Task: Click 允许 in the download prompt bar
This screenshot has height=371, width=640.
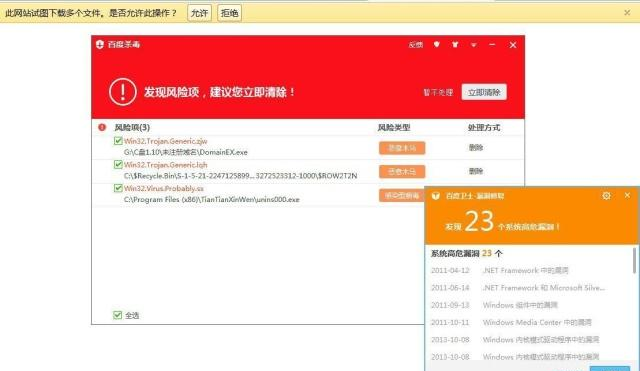Action: coord(200,13)
